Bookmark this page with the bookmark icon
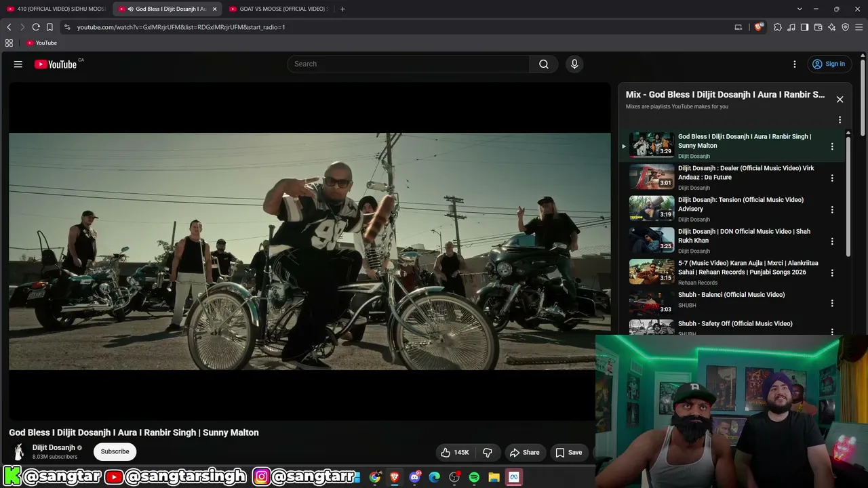The height and width of the screenshot is (488, 868). click(50, 27)
